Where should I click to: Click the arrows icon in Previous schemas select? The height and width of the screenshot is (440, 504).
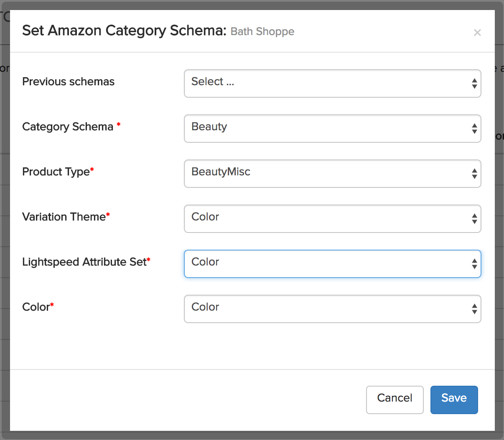click(474, 83)
